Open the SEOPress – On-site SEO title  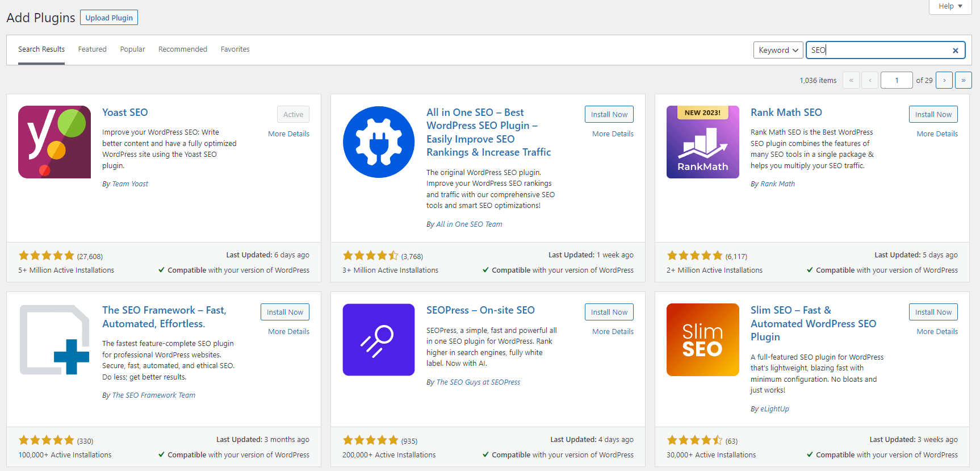[x=480, y=310]
